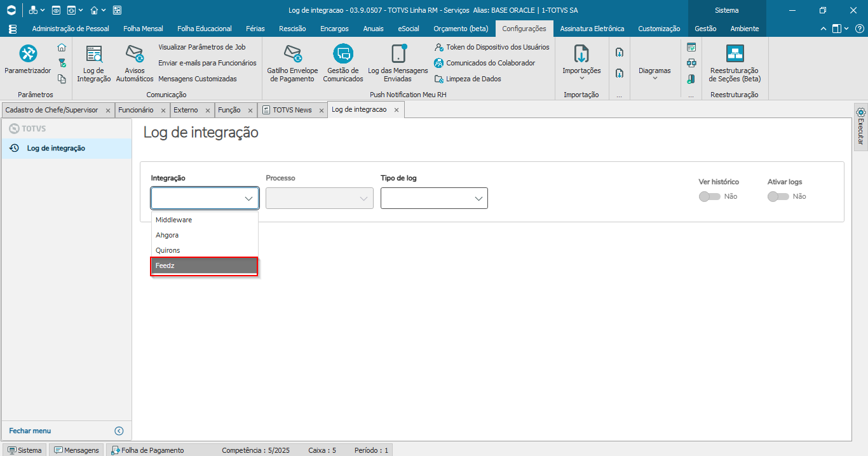Close the Funcionário tab
This screenshot has width=868, height=456.
pos(163,110)
